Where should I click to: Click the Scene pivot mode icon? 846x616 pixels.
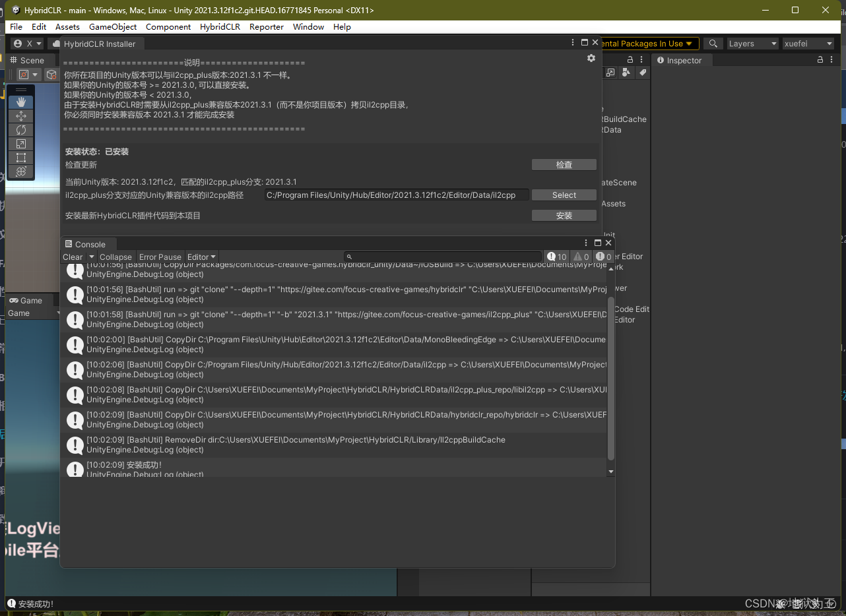(x=24, y=75)
